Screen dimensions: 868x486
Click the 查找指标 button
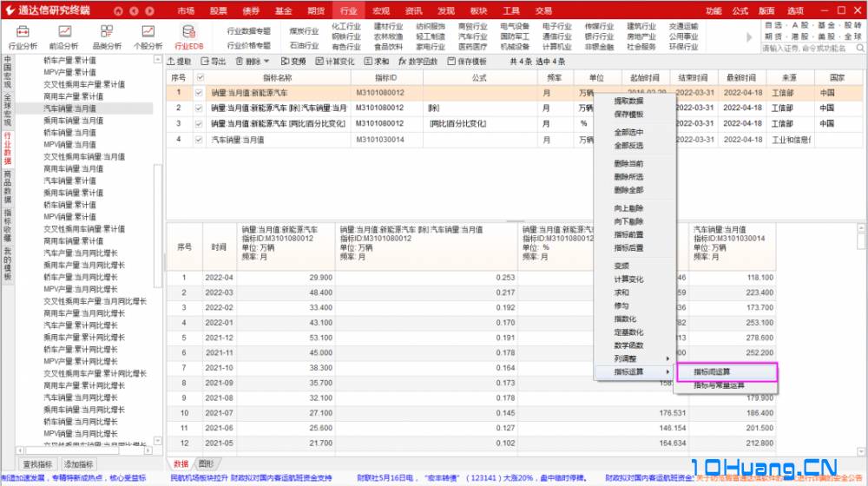pos(37,463)
